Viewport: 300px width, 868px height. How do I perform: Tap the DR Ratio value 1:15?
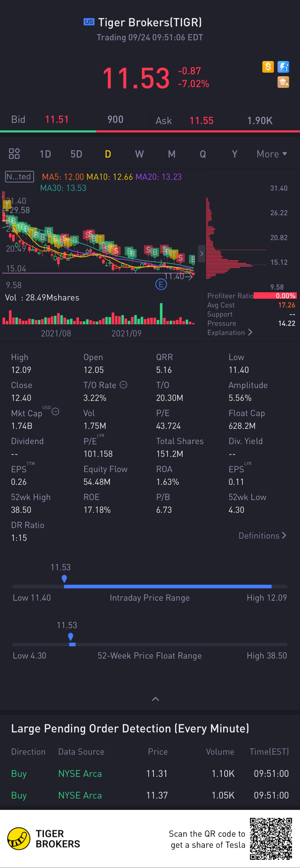(19, 537)
